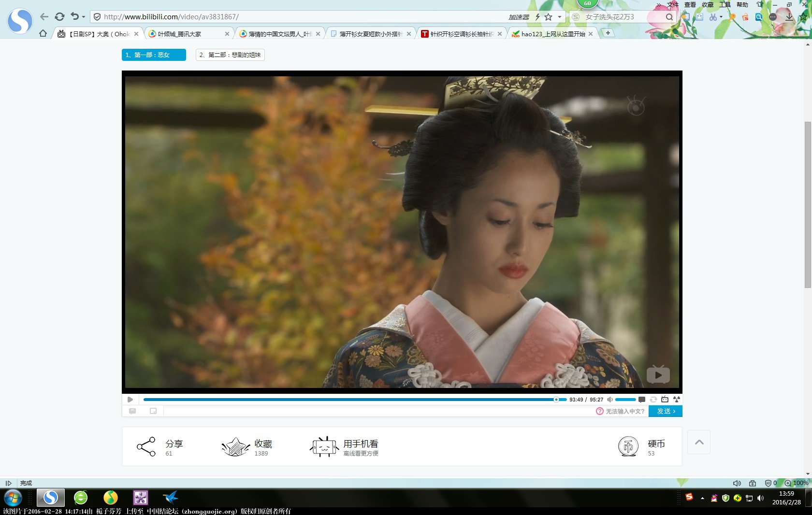This screenshot has height=515, width=812.
Task: Open 无法输入中文? help link
Action: pos(621,411)
